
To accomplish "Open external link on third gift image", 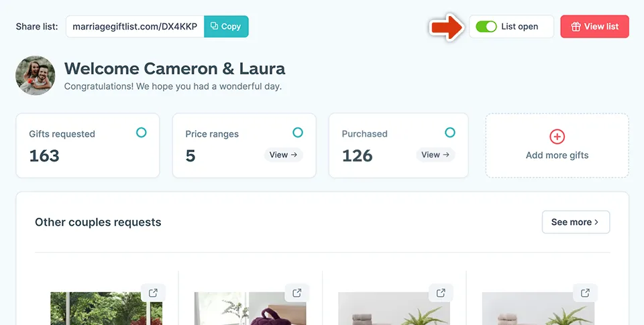I will pos(441,293).
